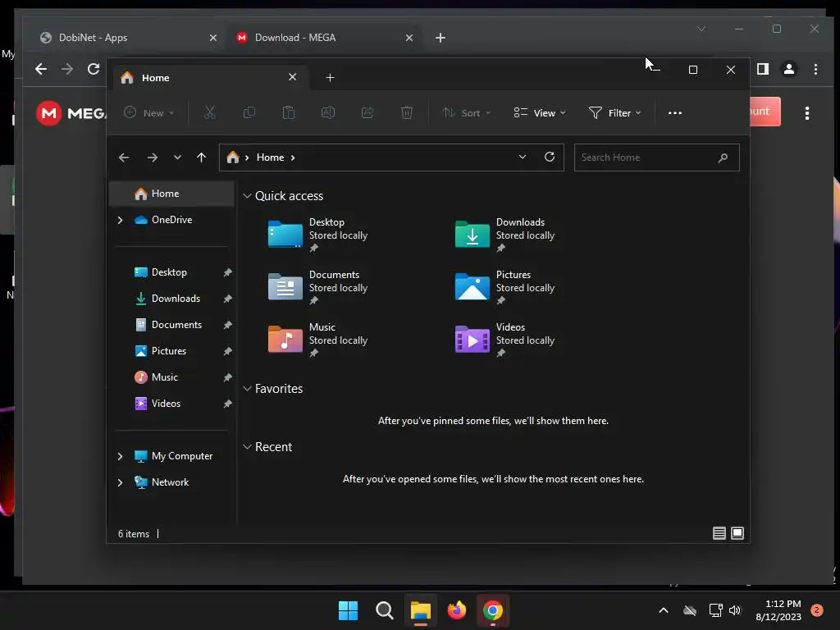840x630 pixels.
Task: Expand address bar history dropdown
Action: point(523,157)
